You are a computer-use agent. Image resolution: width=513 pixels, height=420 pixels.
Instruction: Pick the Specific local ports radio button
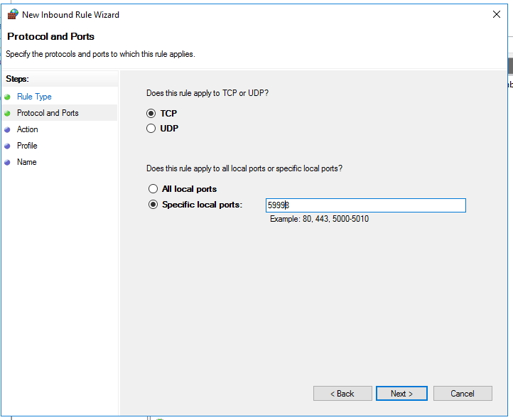click(x=153, y=205)
